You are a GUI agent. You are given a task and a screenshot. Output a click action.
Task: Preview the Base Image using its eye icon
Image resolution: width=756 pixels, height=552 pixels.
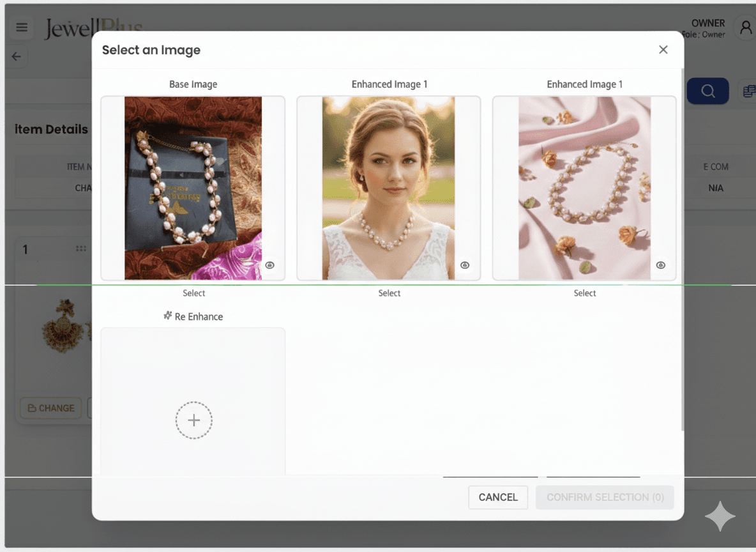[269, 264]
